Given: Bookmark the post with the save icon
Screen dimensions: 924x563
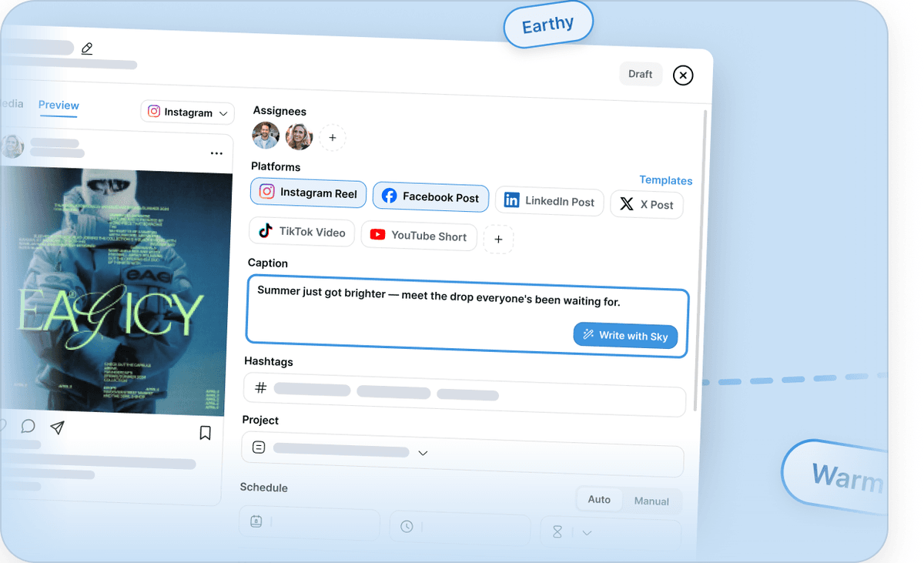Looking at the screenshot, I should click(x=205, y=433).
